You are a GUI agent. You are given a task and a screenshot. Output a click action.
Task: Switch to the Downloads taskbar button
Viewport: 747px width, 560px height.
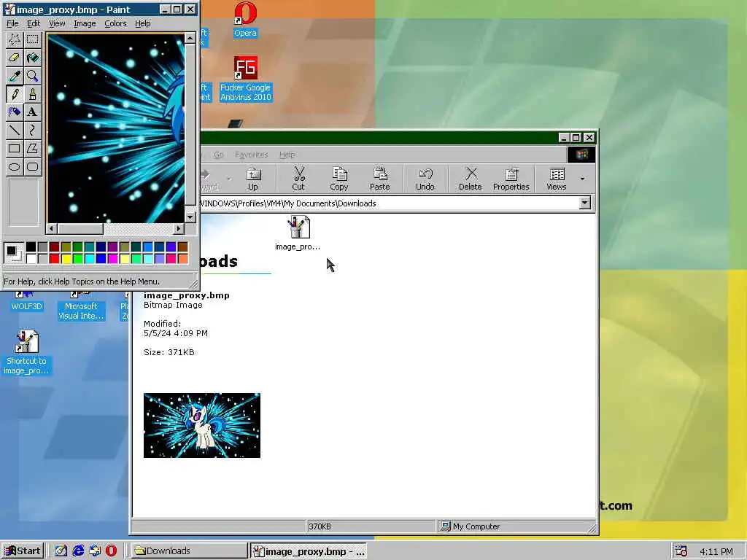(189, 551)
